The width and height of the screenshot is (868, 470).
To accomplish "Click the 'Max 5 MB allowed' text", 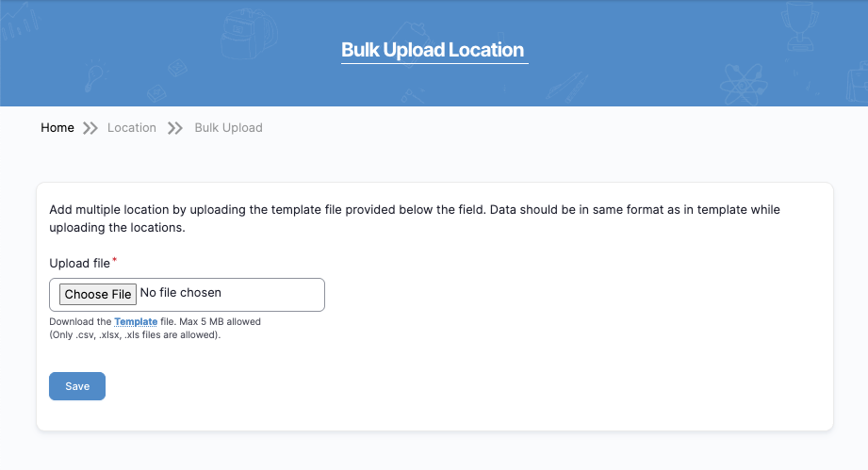I will [x=226, y=322].
